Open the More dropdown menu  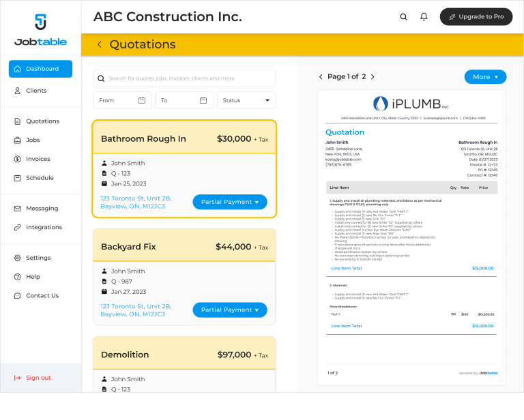(x=485, y=77)
